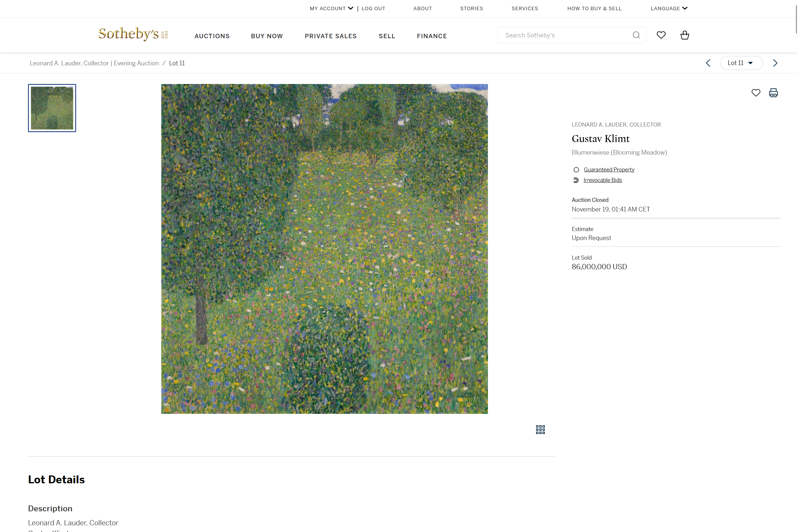Click the Irrevocable Bids symbol icon

click(x=576, y=180)
